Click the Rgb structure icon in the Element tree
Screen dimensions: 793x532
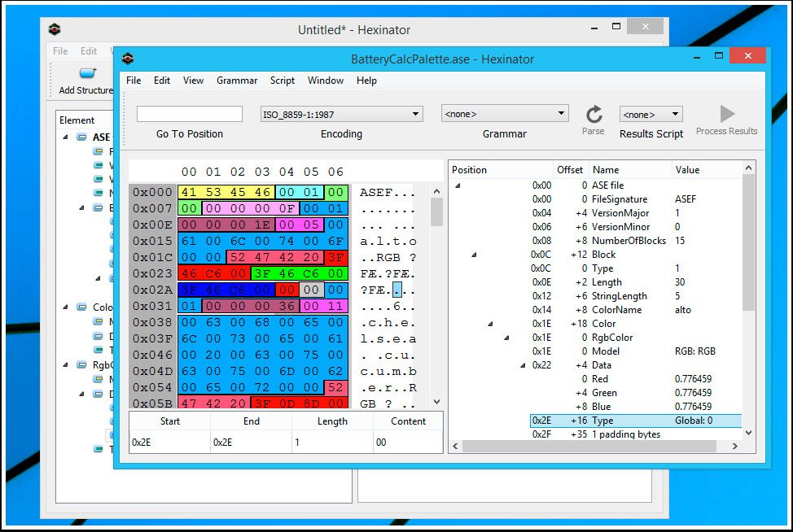tap(81, 364)
